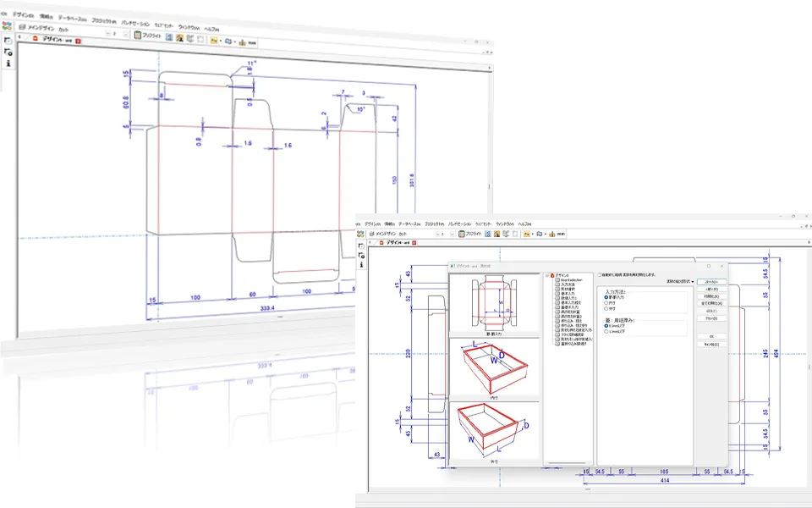Image resolution: width=812 pixels, height=508 pixels.
Task: Enable the checkbox at the top of the dialog
Action: coord(600,275)
